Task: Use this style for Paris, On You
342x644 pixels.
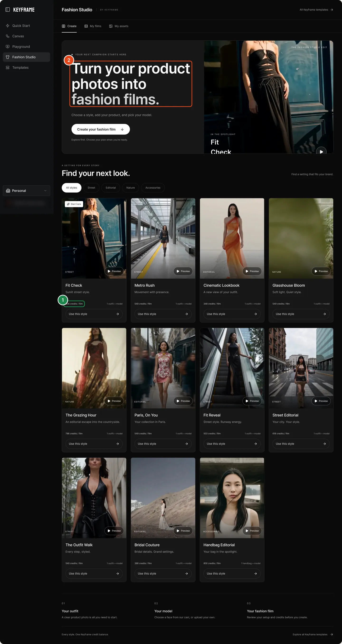Action: tap(163, 444)
